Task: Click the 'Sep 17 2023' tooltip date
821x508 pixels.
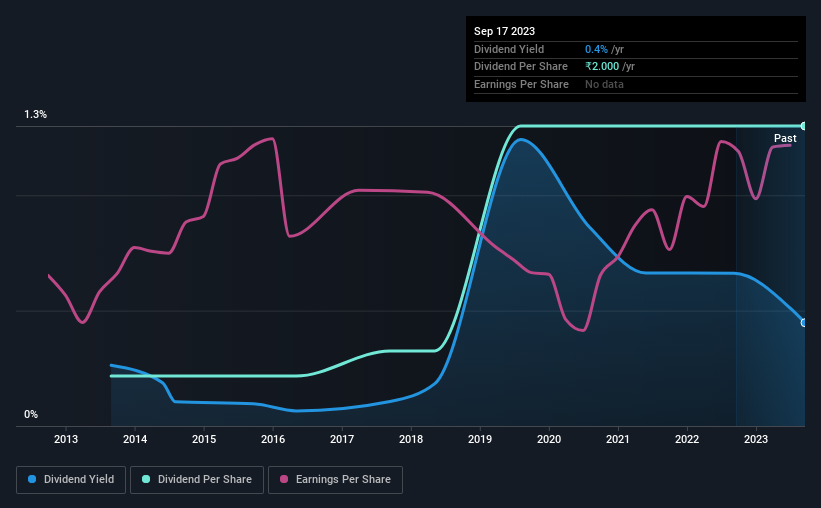Action: click(x=505, y=31)
